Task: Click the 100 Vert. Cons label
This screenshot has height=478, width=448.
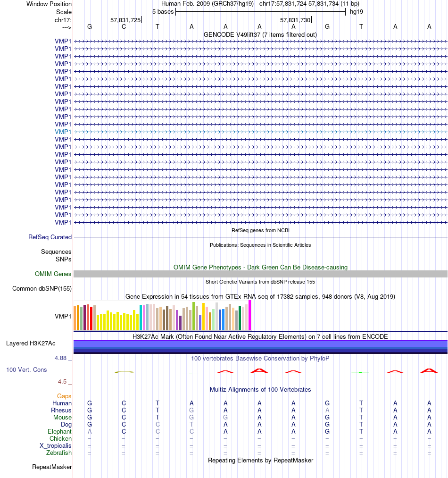Action: (26, 369)
